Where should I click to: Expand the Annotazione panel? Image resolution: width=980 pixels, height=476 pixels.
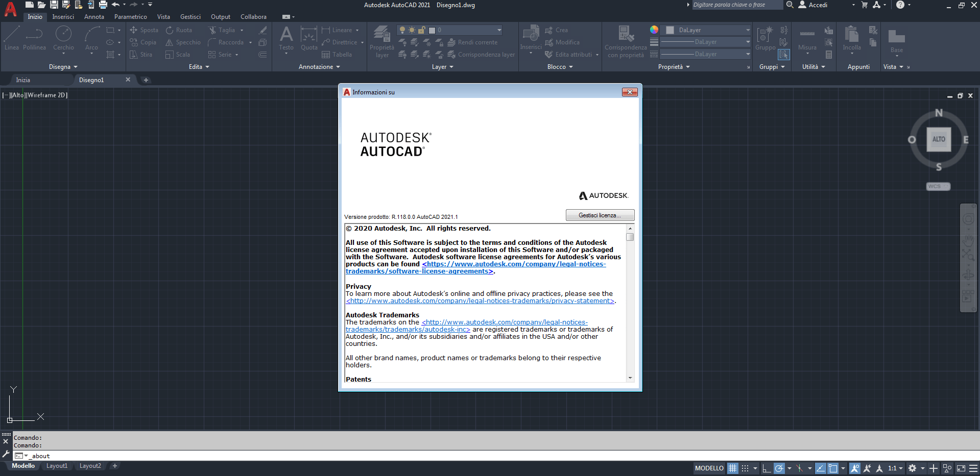pyautogui.click(x=319, y=67)
